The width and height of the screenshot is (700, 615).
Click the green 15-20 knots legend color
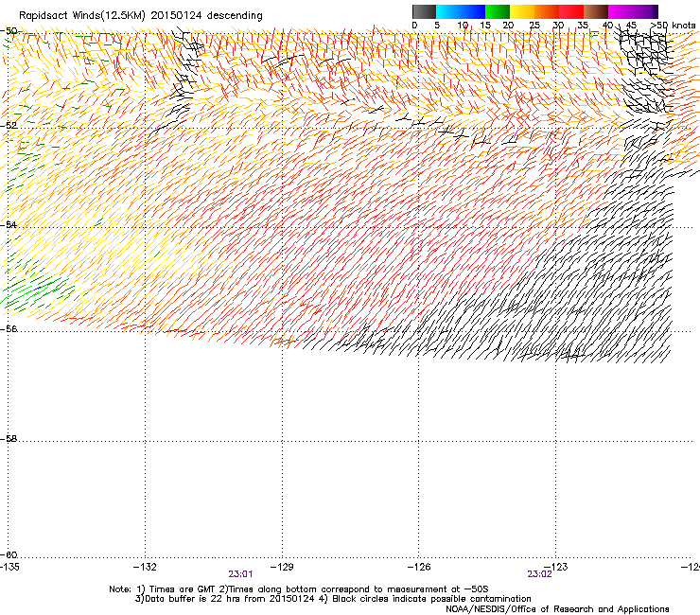[498, 11]
